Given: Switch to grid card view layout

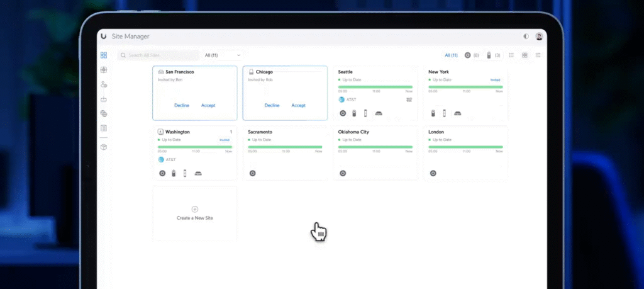Looking at the screenshot, I should [x=525, y=55].
